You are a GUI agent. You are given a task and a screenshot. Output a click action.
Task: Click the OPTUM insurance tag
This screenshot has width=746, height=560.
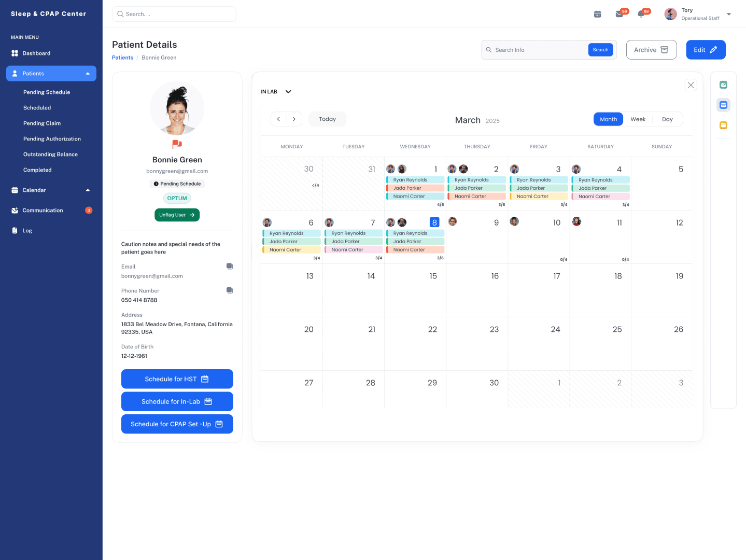tap(177, 198)
